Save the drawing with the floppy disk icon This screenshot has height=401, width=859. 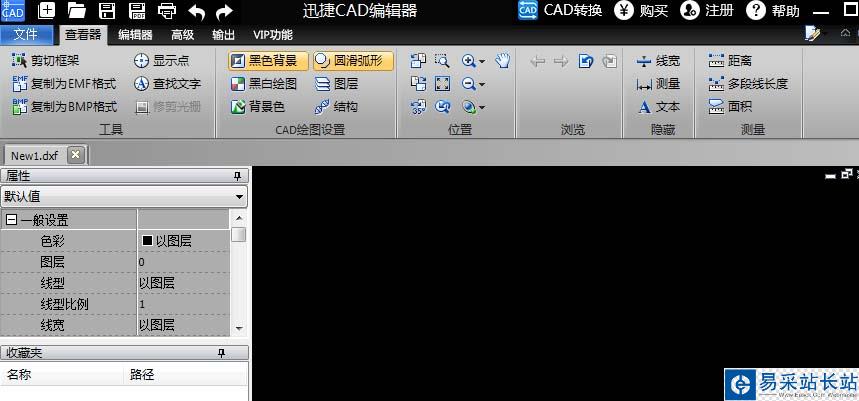pos(106,10)
